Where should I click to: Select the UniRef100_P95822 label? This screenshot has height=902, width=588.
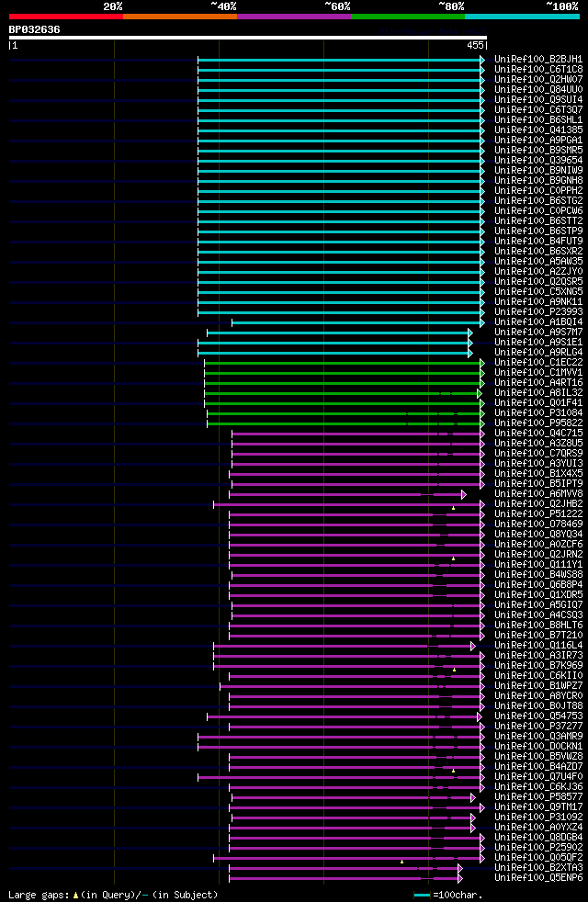tap(538, 423)
